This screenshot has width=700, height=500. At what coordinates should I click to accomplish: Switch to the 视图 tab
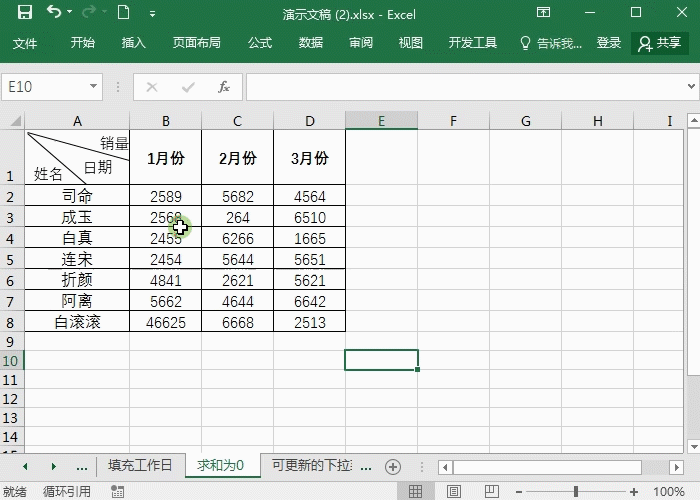pyautogui.click(x=411, y=43)
